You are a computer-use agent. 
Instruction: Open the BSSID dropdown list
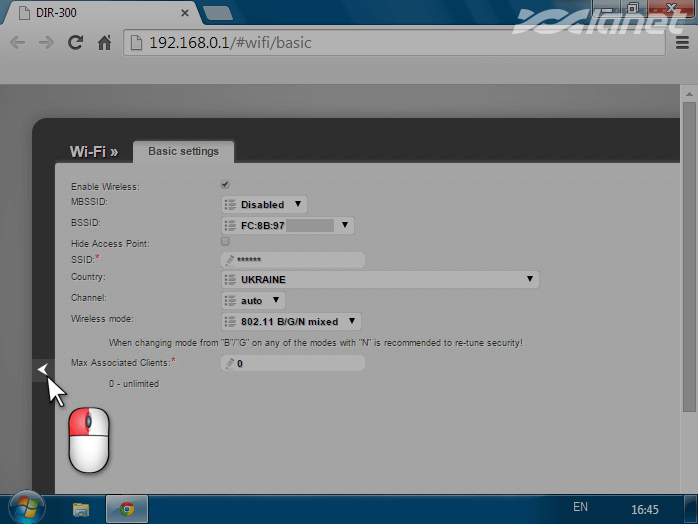288,225
